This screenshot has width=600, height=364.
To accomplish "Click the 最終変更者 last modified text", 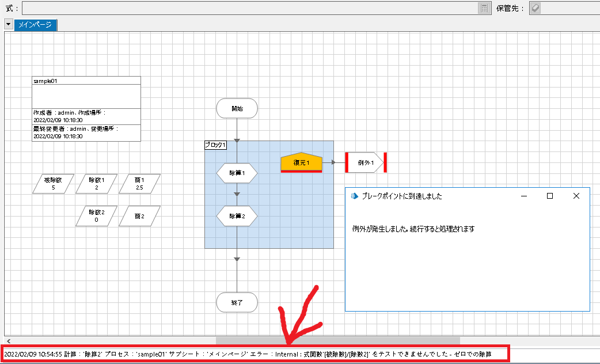I will click(x=75, y=132).
